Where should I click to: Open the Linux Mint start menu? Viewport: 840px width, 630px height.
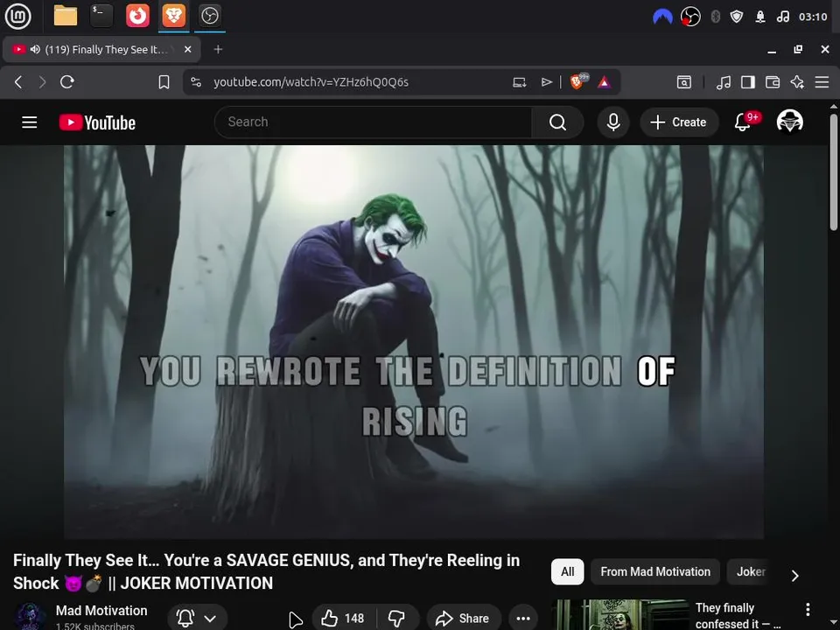tap(17, 16)
